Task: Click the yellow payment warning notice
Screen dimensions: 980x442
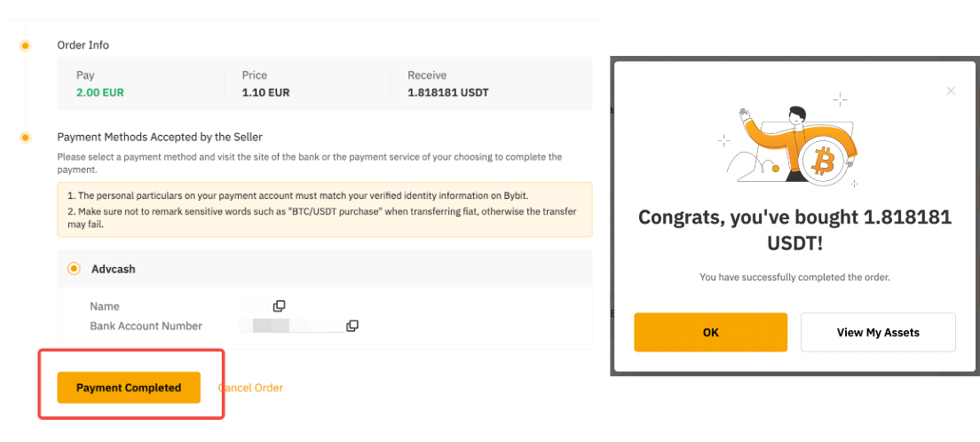Action: (324, 209)
